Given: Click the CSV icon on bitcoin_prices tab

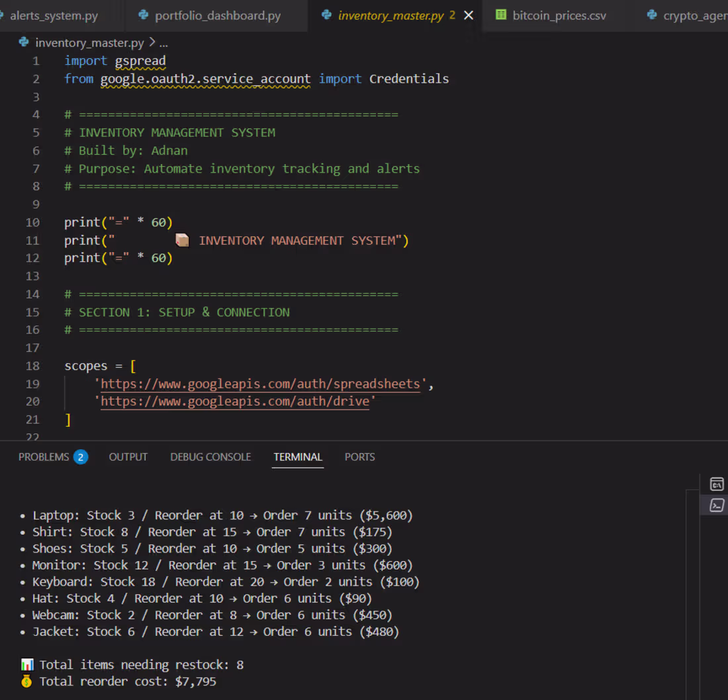Looking at the screenshot, I should 500,15.
